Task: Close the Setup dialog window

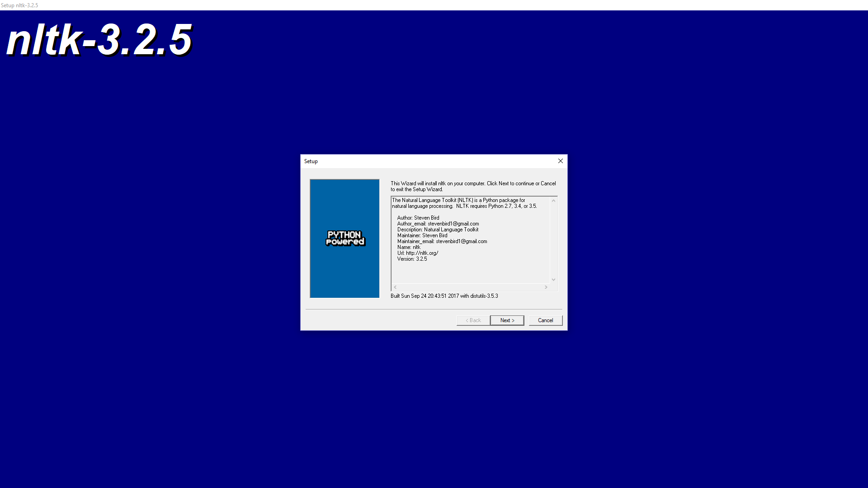Action: tap(560, 161)
